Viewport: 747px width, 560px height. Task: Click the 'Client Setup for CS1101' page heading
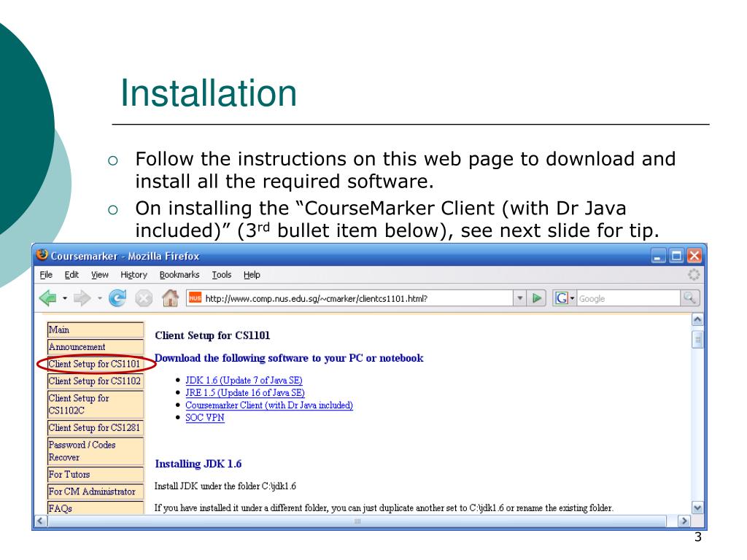212,335
